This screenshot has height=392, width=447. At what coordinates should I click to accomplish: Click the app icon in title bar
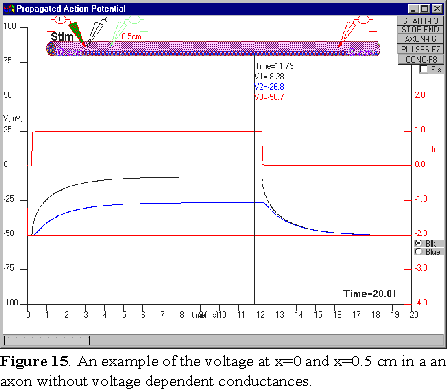click(x=10, y=9)
